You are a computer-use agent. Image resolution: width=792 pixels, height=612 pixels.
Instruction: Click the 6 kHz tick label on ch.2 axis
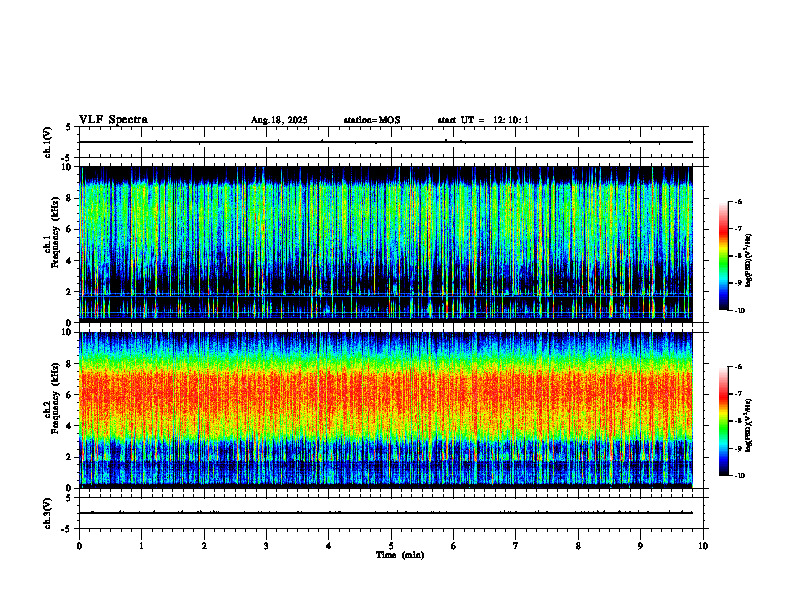(x=70, y=395)
